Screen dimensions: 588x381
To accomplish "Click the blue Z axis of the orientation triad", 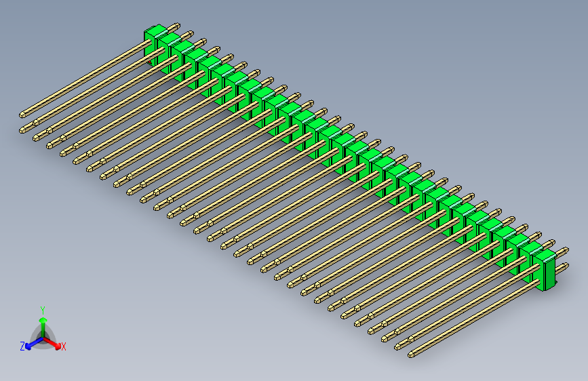I will [34, 344].
